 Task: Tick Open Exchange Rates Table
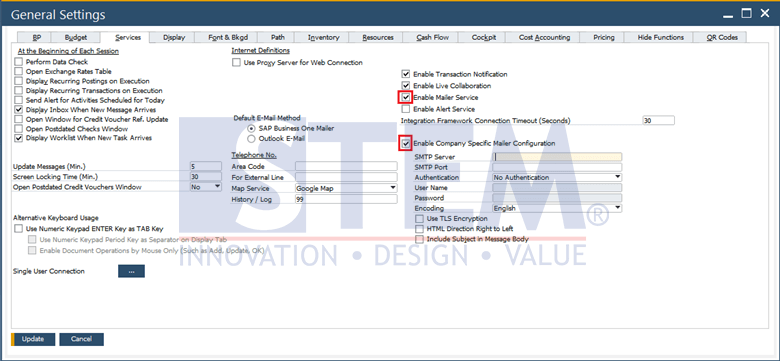(x=19, y=72)
